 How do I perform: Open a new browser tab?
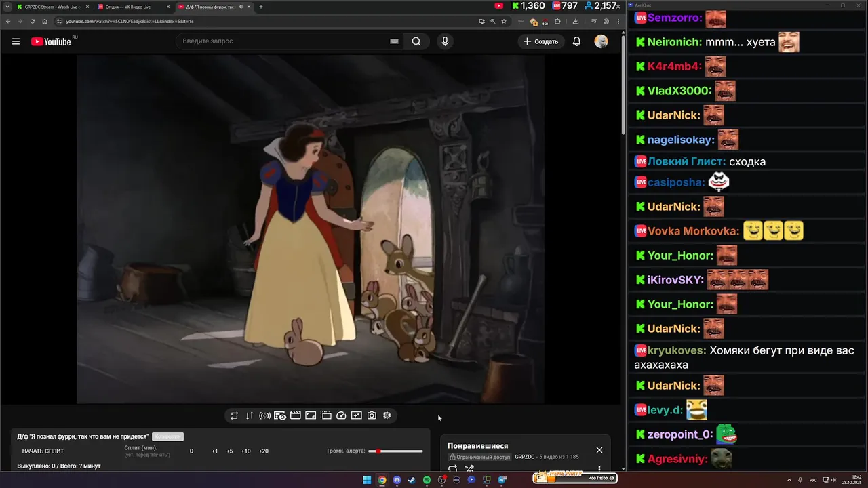coord(261,7)
